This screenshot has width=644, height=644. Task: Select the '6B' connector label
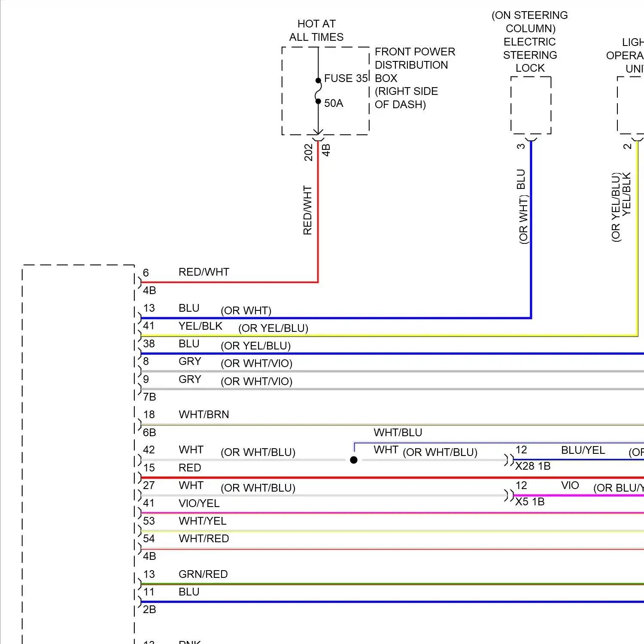point(149,432)
